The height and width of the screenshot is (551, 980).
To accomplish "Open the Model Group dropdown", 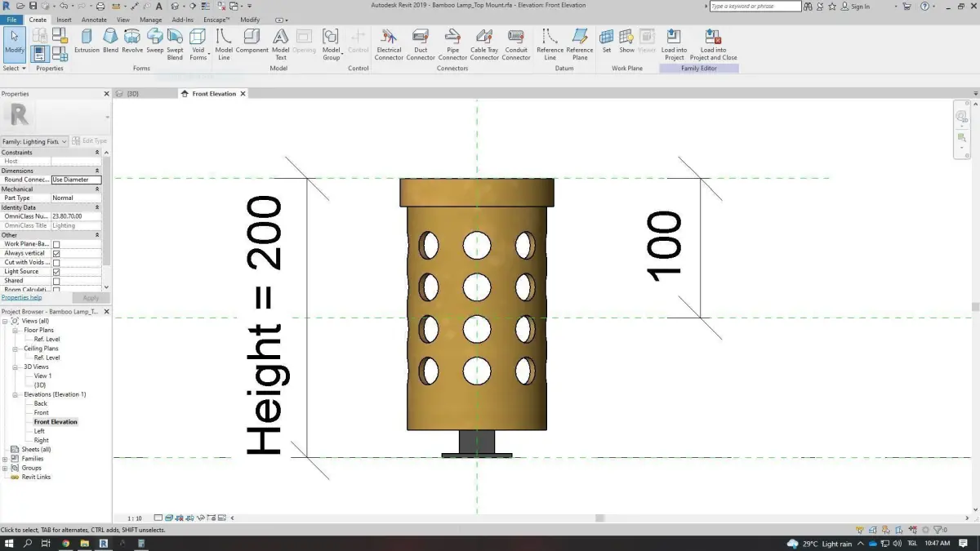I will pyautogui.click(x=331, y=45).
